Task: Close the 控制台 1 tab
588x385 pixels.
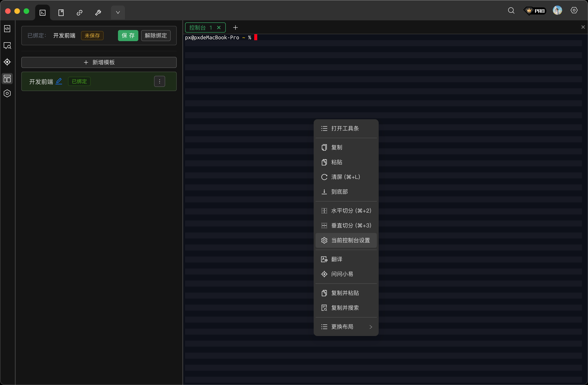Action: click(x=219, y=28)
